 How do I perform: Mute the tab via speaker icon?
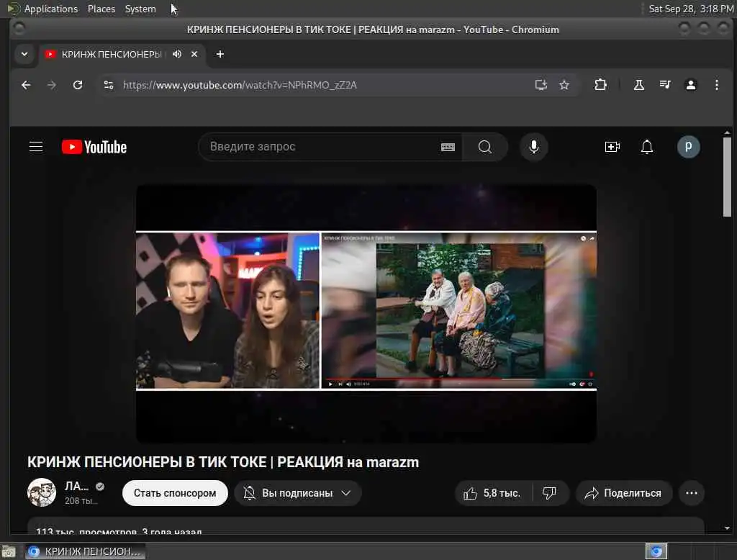(x=177, y=54)
